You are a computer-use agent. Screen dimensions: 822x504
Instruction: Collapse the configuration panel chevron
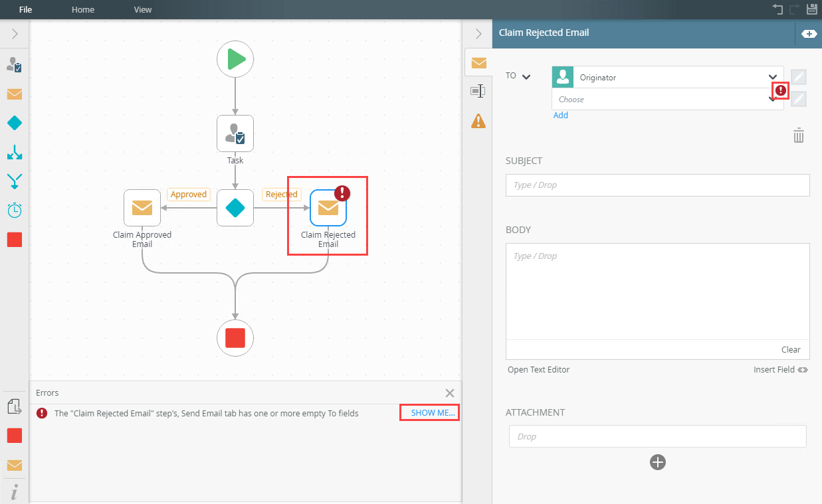[478, 34]
